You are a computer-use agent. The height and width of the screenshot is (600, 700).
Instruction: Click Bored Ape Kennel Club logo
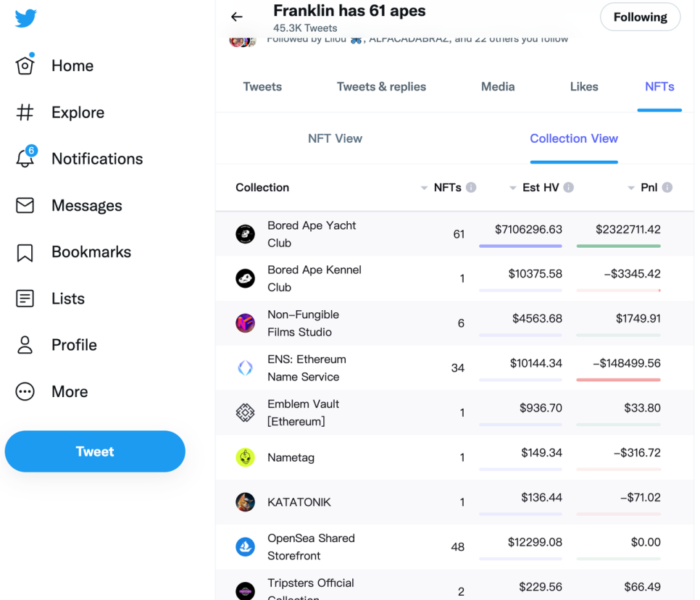click(245, 278)
